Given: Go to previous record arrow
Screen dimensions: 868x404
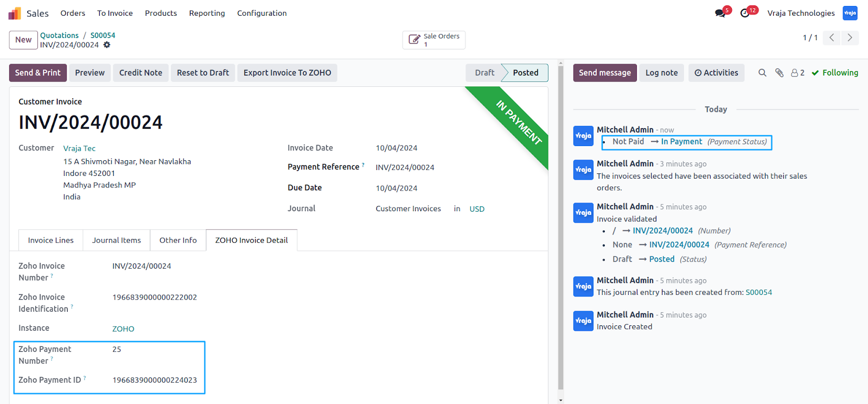Looking at the screenshot, I should pos(832,37).
